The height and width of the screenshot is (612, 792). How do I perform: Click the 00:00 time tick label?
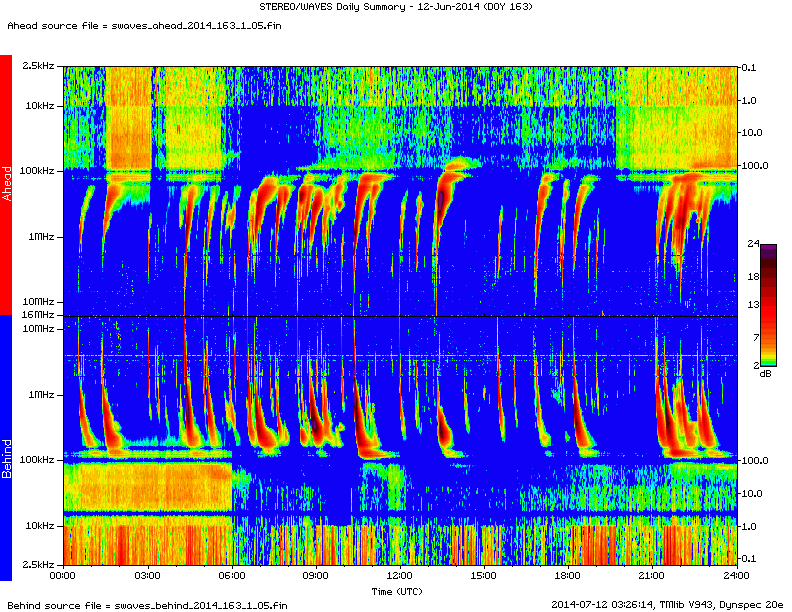[x=63, y=576]
